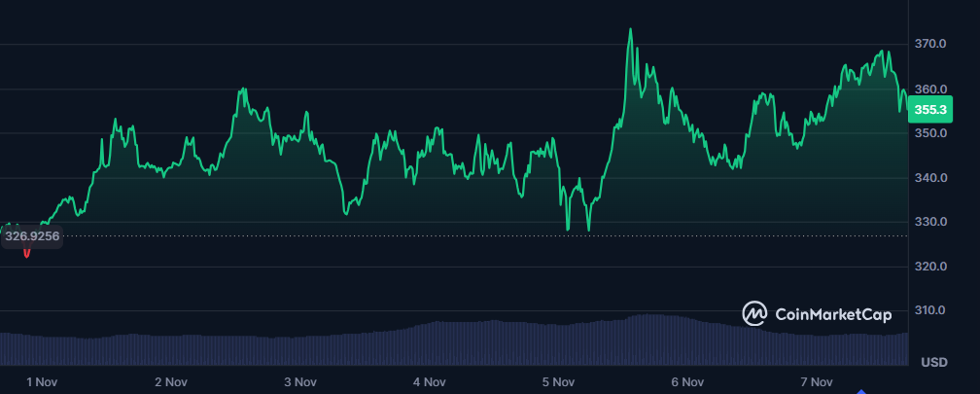Select the 1 Nov date label
The width and height of the screenshot is (980, 394).
(43, 381)
